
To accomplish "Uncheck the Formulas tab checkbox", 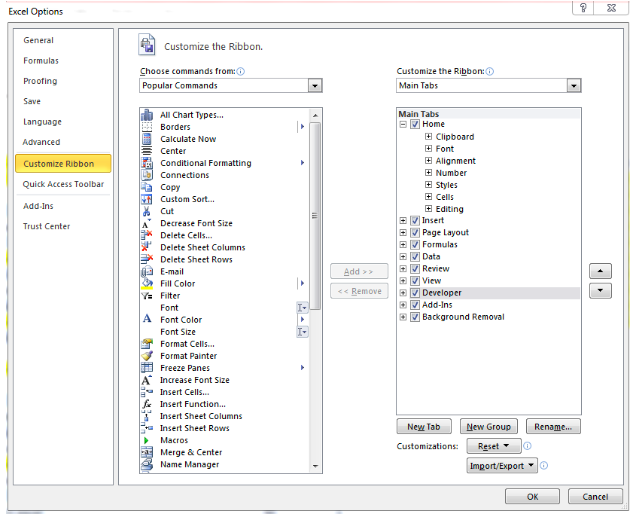I will [x=415, y=245].
